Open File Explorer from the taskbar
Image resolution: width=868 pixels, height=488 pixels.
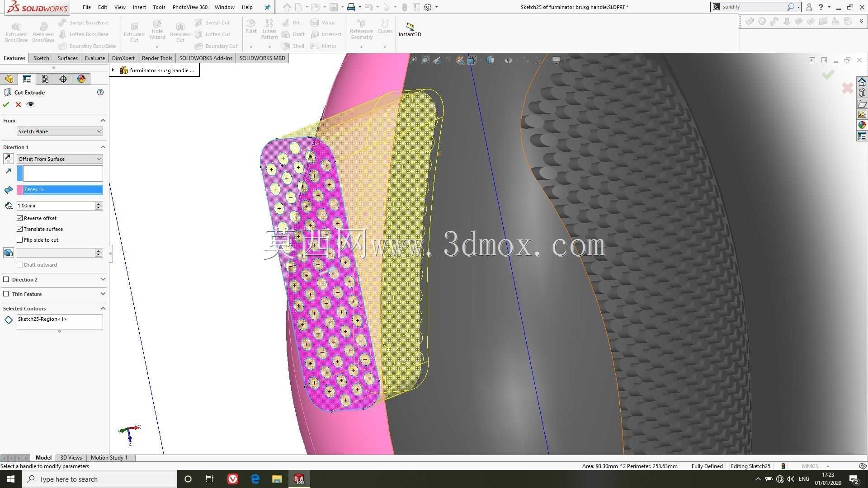point(277,479)
